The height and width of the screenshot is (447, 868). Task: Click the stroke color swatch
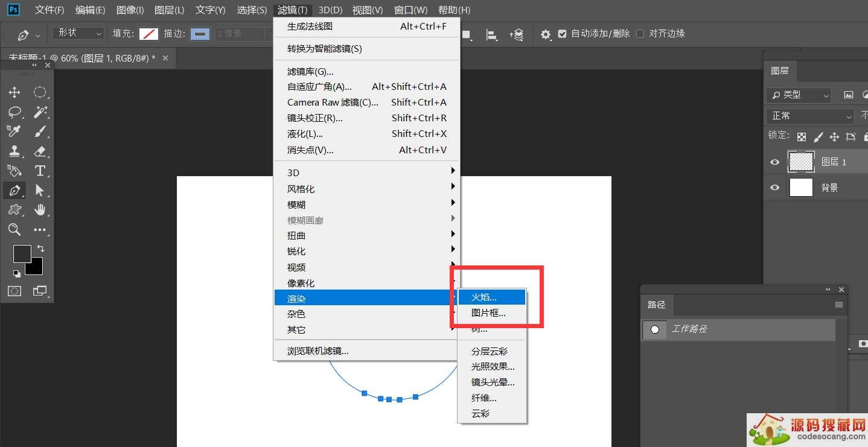200,34
